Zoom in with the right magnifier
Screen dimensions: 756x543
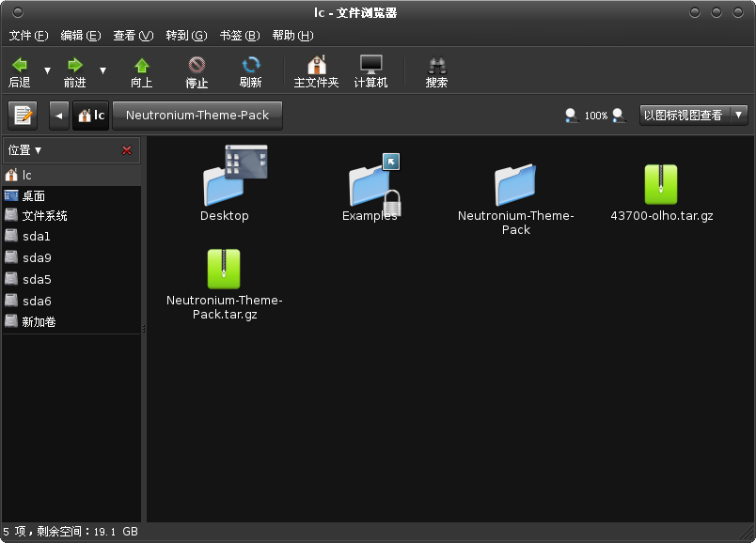619,116
